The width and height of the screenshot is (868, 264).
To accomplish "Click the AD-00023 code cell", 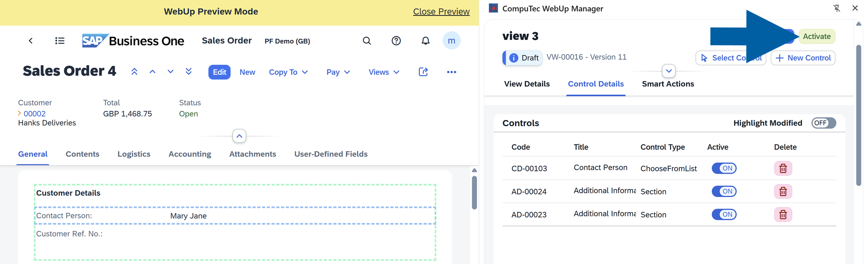I will point(529,214).
